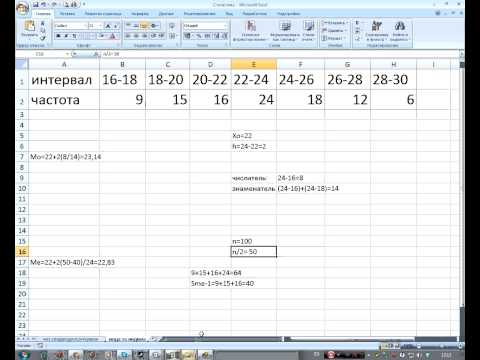Switch to the Формулы ribbon tab
The image size is (480, 360).
coord(140,14)
